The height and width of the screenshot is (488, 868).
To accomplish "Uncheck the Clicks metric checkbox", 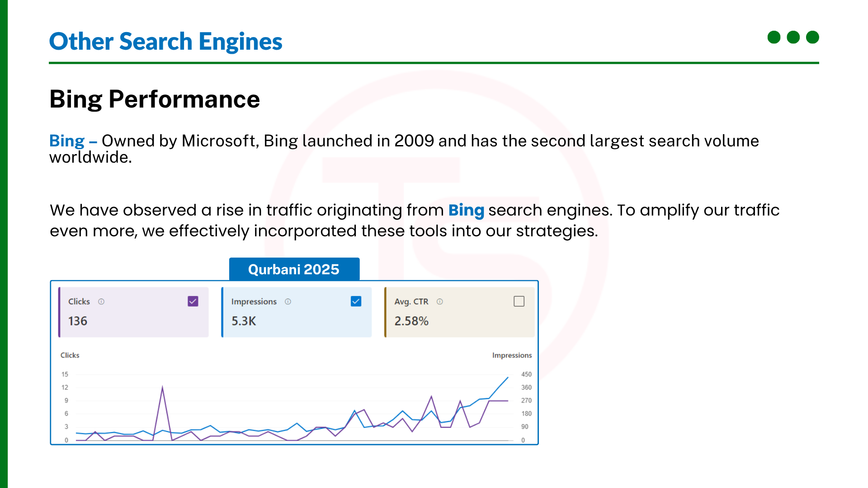I will pos(193,301).
